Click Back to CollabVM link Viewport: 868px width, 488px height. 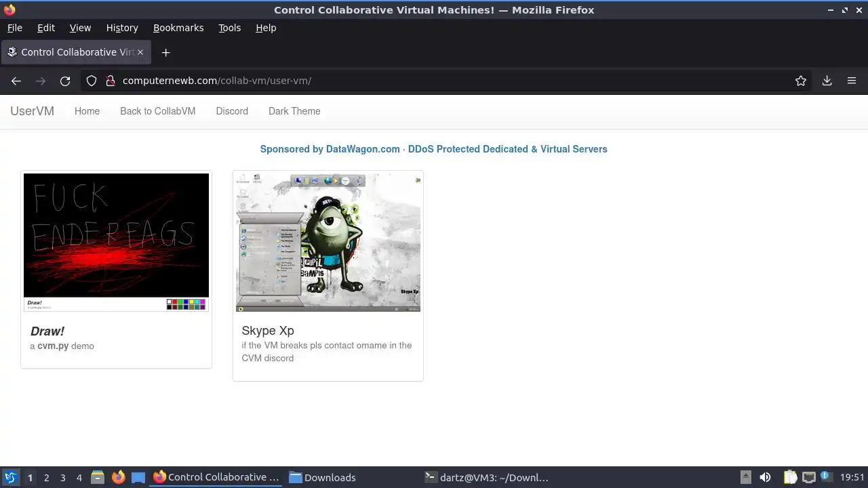point(157,111)
